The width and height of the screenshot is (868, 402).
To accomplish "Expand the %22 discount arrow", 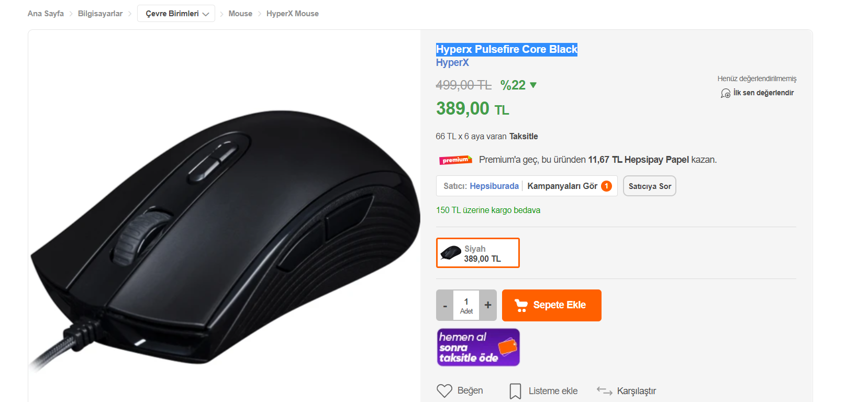I will pos(533,85).
